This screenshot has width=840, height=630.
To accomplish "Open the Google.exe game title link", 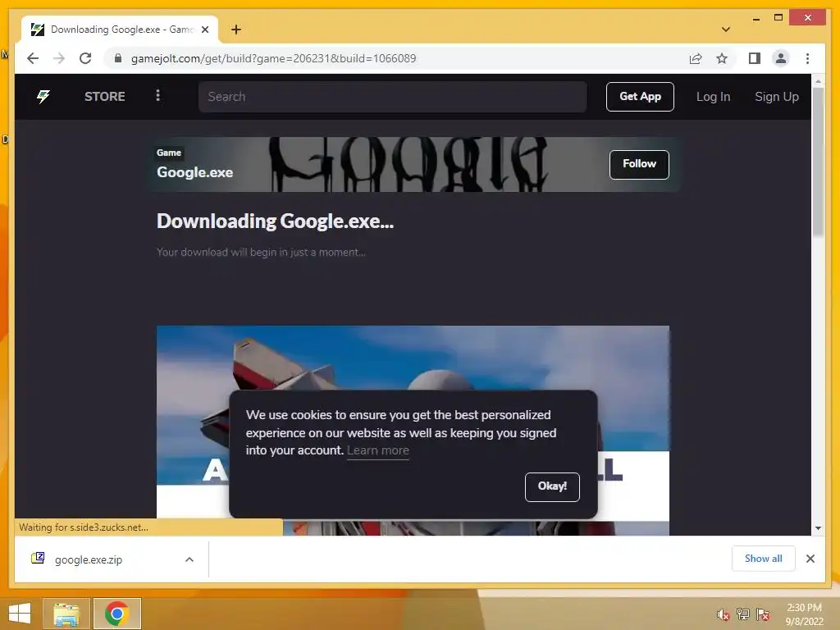I will click(194, 172).
